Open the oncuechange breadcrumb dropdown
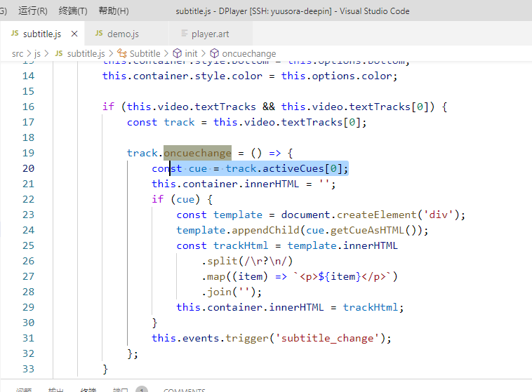Viewport: 532px width, 392px height. coord(249,53)
